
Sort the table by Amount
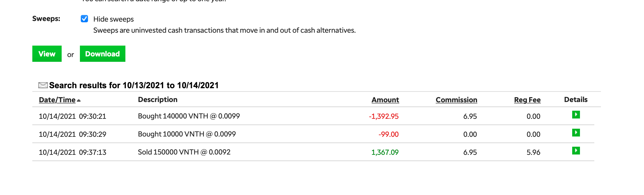coord(385,100)
